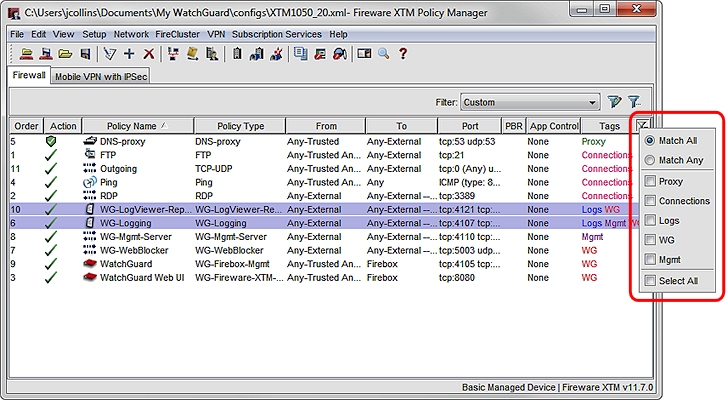Open the Edit menu
728x400 pixels.
(39, 34)
